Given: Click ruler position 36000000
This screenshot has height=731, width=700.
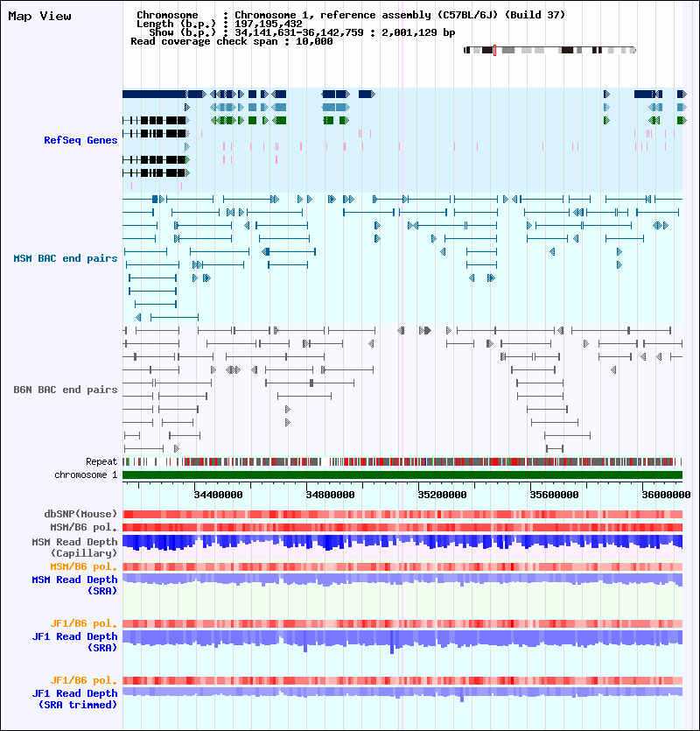Looking at the screenshot, I should 666,495.
